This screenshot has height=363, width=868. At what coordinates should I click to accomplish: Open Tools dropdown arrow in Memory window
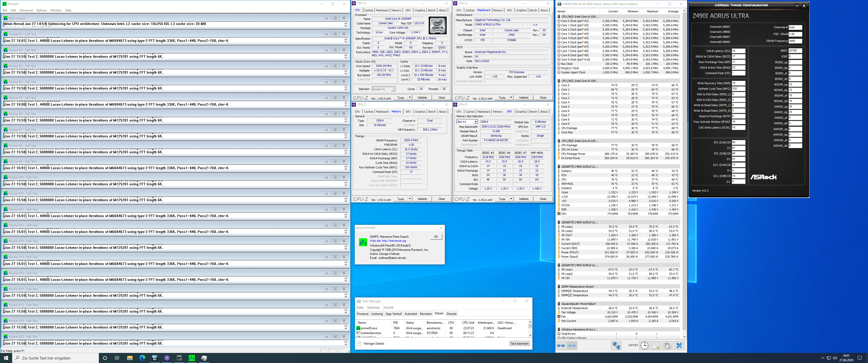(410, 199)
